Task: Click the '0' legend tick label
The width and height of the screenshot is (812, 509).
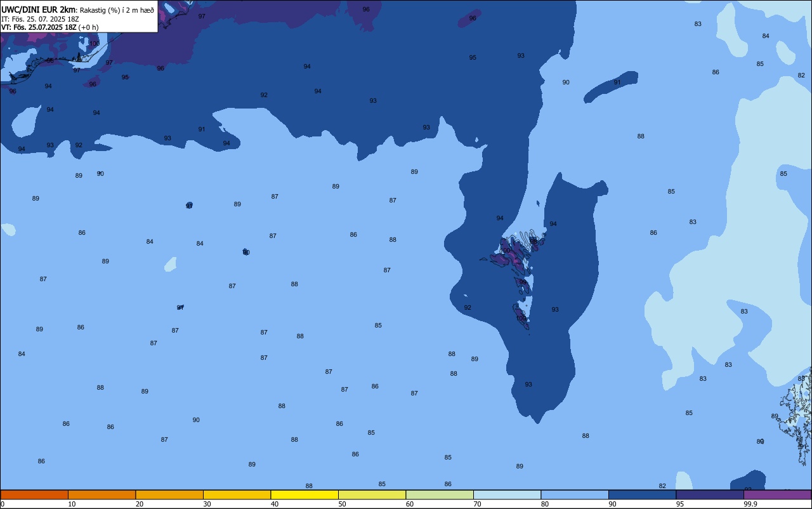Action: [x=3, y=504]
